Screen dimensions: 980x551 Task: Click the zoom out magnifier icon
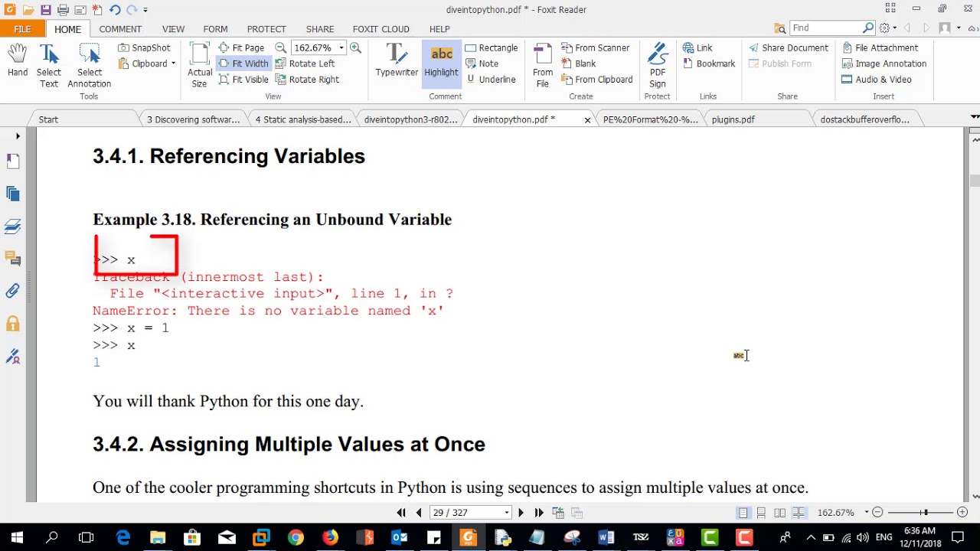click(x=280, y=47)
